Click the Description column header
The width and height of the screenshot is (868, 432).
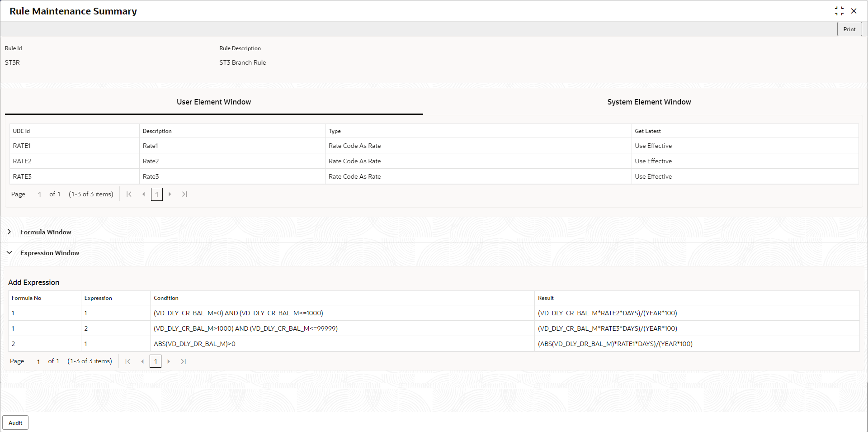[232, 131]
